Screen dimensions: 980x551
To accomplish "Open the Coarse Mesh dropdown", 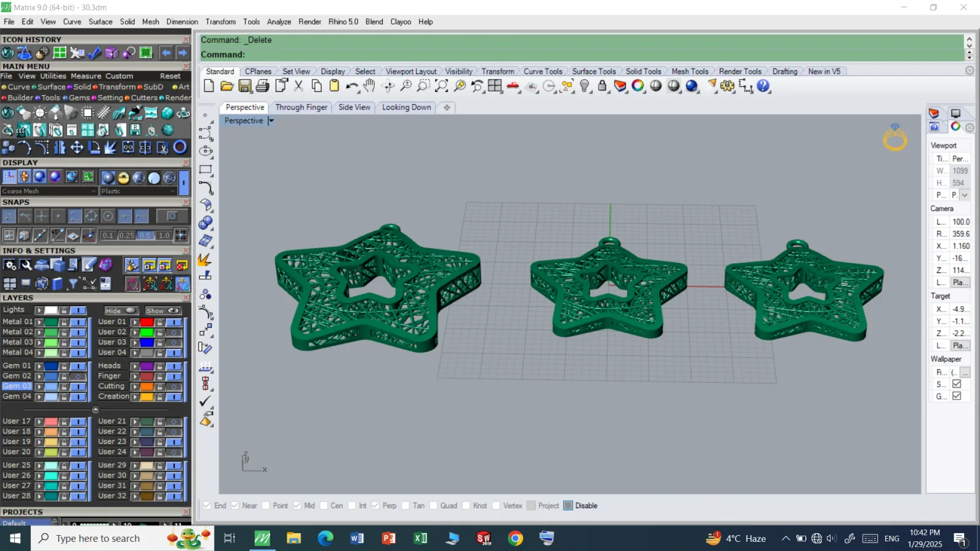I will pyautogui.click(x=49, y=191).
